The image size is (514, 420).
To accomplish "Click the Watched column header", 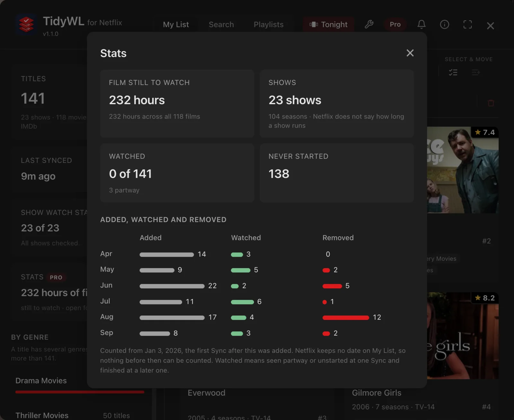I will tap(246, 238).
